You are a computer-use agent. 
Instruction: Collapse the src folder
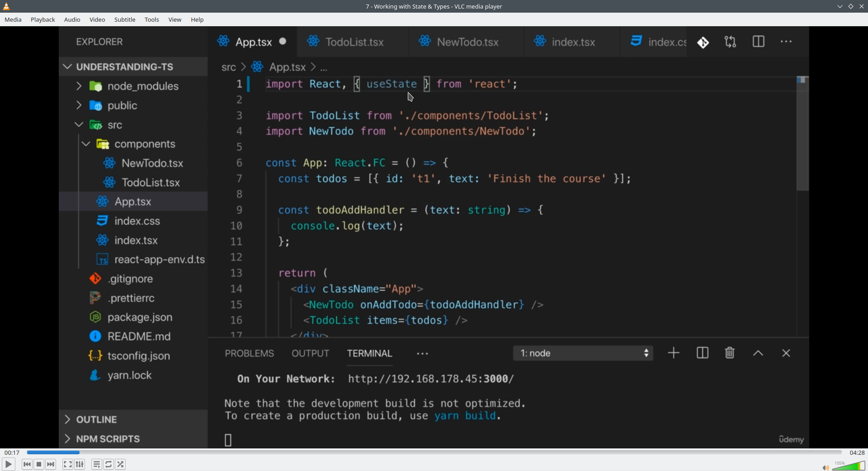133,125
